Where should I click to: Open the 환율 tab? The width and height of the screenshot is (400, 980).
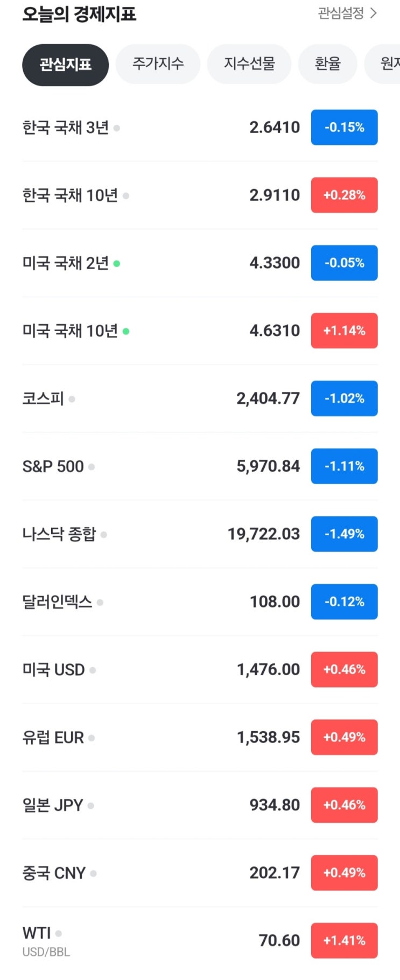click(327, 64)
